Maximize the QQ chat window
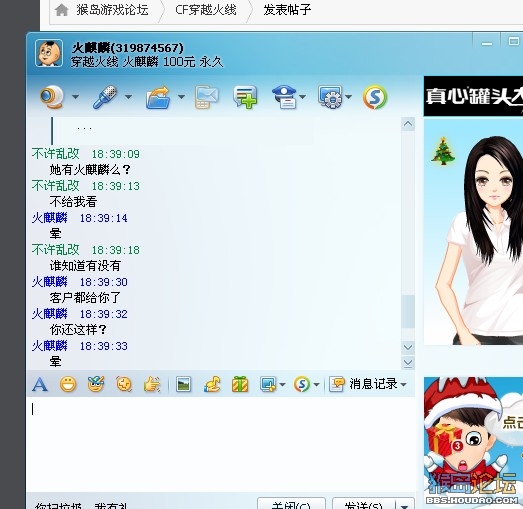This screenshot has height=509, width=523. (513, 42)
